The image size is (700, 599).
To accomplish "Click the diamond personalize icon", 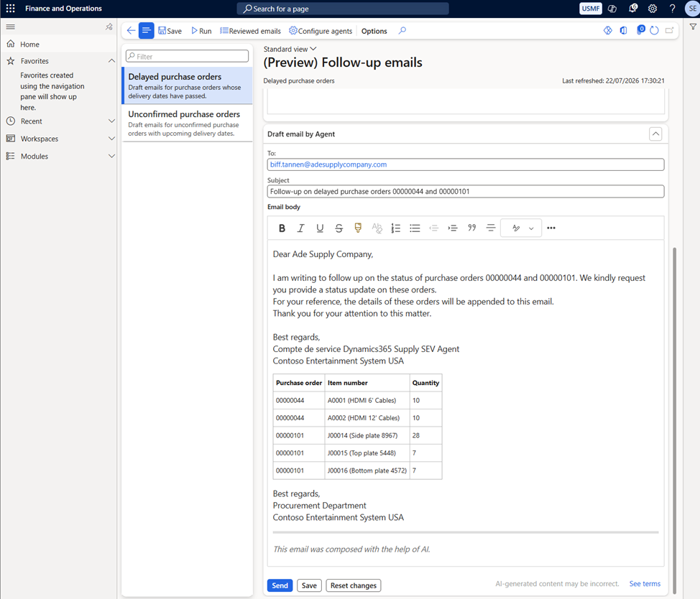I will pyautogui.click(x=607, y=30).
